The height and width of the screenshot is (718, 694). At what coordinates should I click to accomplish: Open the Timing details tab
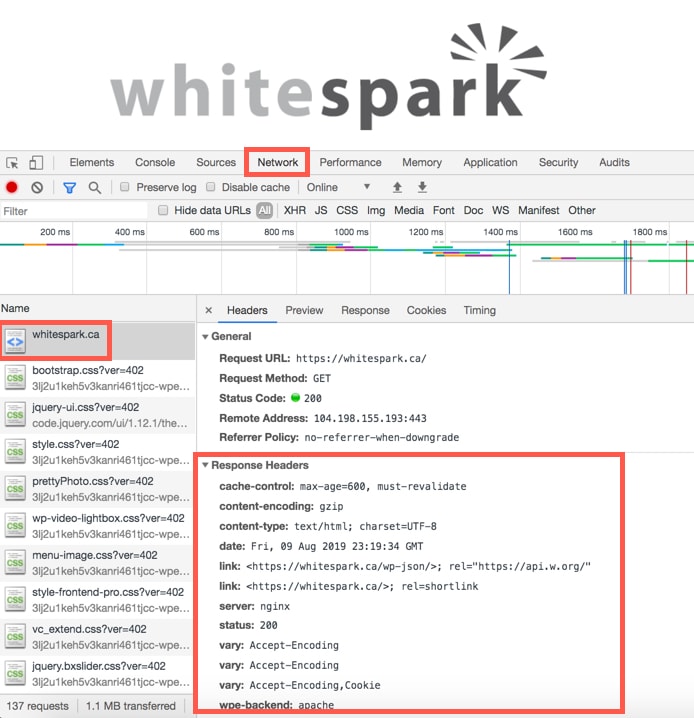(x=479, y=310)
